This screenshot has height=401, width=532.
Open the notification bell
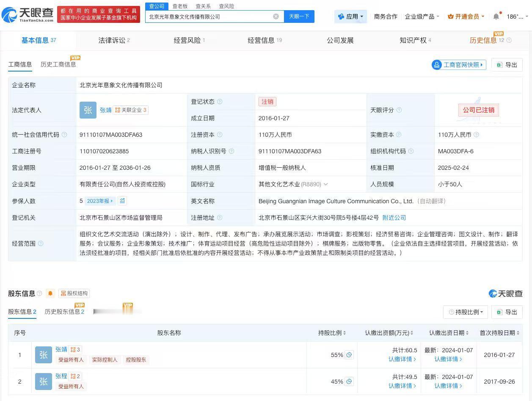(496, 17)
